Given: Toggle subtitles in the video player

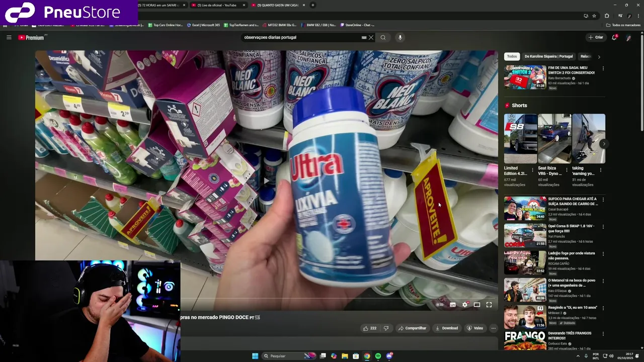Looking at the screenshot, I should pyautogui.click(x=453, y=305).
